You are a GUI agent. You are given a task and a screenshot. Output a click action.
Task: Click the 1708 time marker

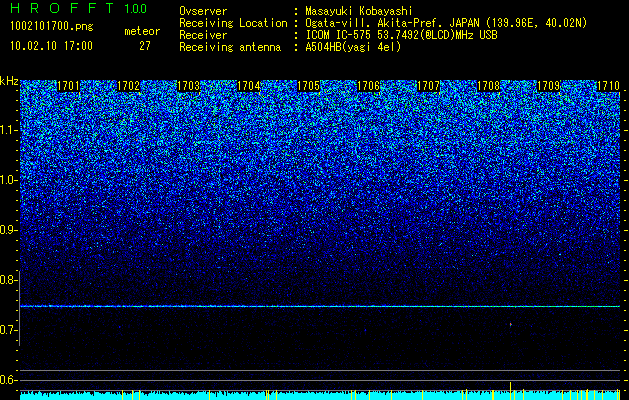488,86
